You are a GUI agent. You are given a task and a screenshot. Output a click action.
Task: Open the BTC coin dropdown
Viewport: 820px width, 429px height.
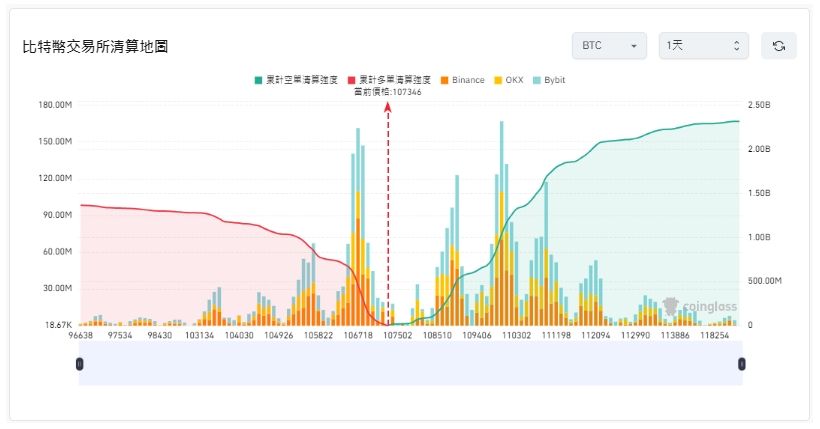(x=609, y=46)
